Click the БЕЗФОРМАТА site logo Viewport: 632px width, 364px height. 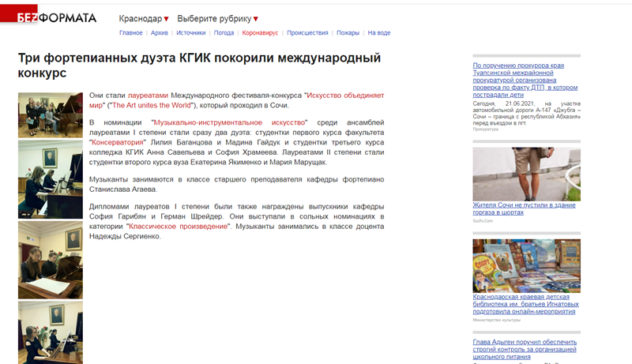(56, 17)
